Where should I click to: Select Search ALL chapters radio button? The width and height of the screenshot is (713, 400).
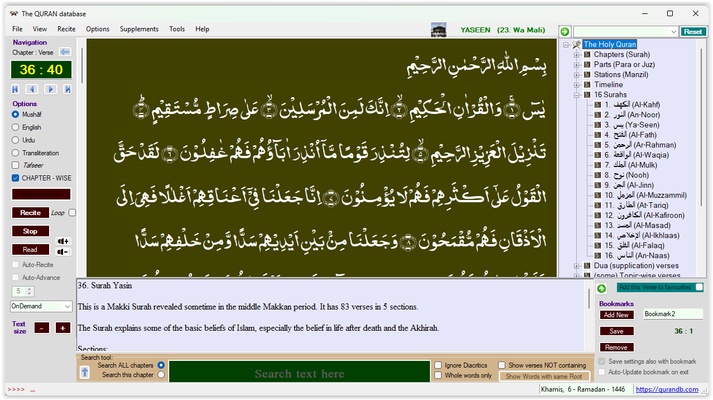[161, 365]
